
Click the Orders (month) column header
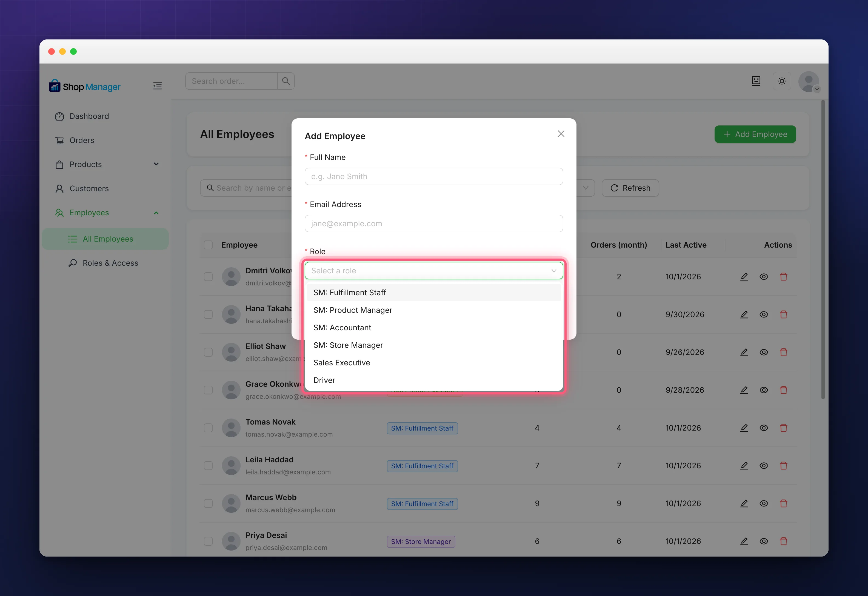point(618,245)
